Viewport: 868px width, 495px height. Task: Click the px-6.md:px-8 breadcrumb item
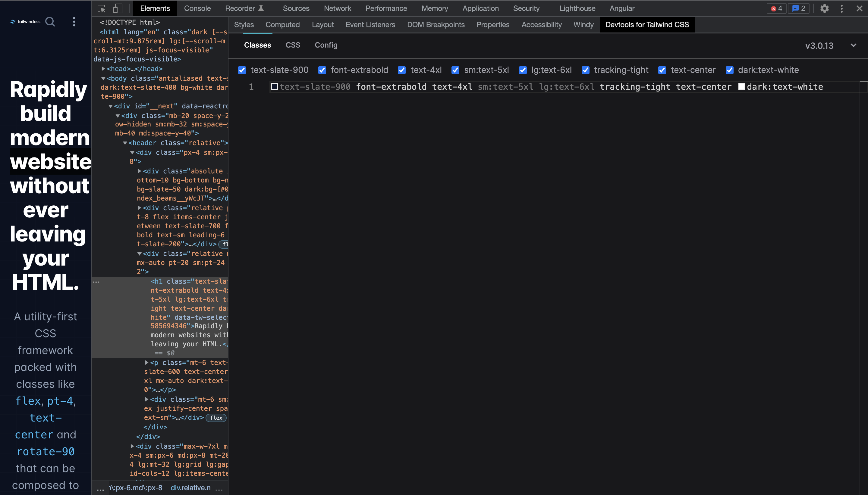pos(136,488)
